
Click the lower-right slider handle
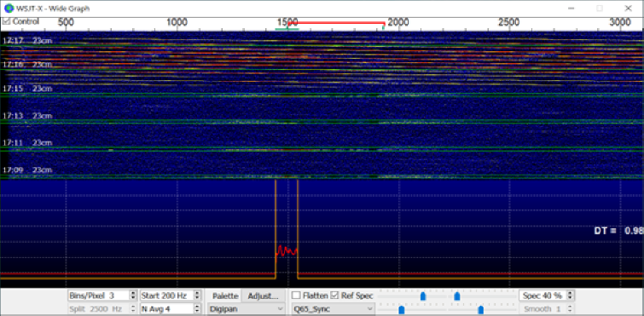coord(480,309)
